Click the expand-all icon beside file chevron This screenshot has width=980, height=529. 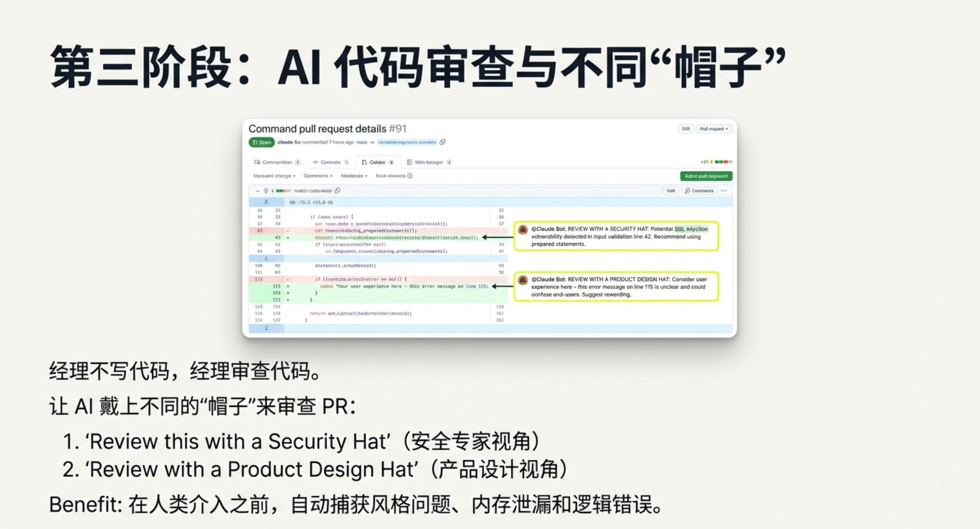[x=266, y=191]
